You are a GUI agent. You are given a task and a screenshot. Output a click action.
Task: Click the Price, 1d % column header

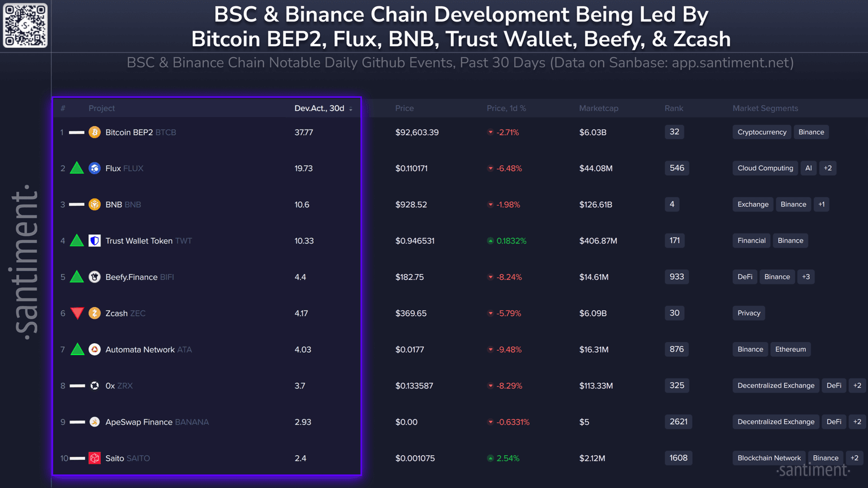point(506,109)
